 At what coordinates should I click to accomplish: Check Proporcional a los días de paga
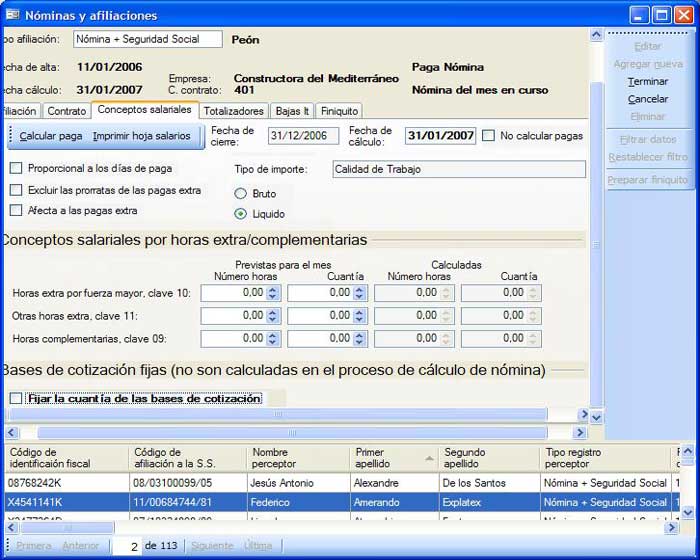(16, 169)
